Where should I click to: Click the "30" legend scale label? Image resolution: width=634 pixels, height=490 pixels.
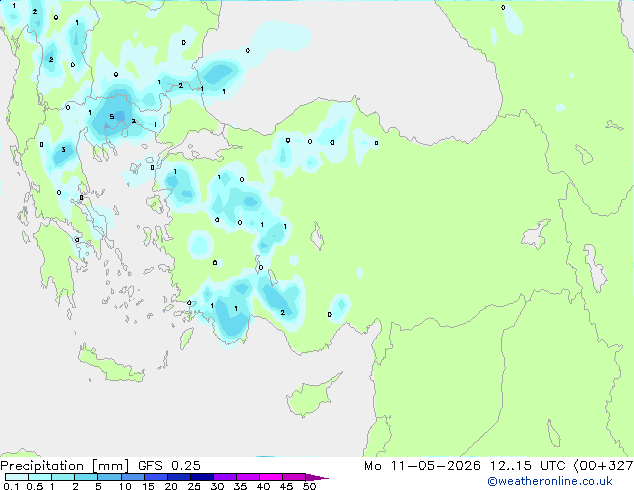[x=217, y=486]
